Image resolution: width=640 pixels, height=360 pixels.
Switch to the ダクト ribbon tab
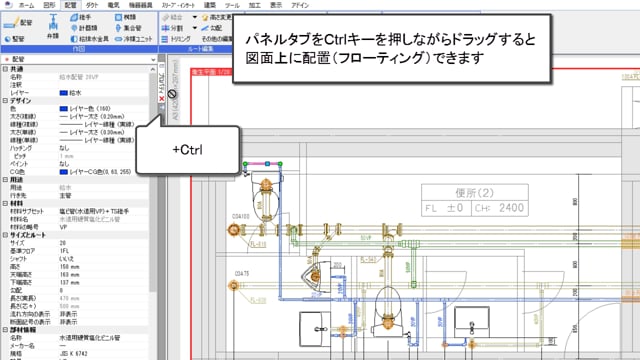coord(92,5)
